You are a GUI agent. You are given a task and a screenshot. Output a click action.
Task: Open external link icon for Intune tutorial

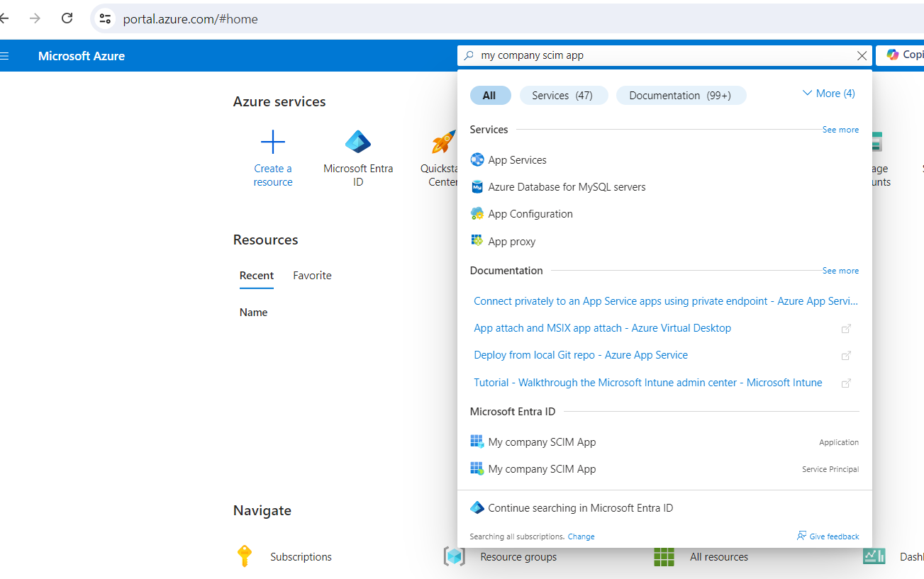tap(846, 383)
